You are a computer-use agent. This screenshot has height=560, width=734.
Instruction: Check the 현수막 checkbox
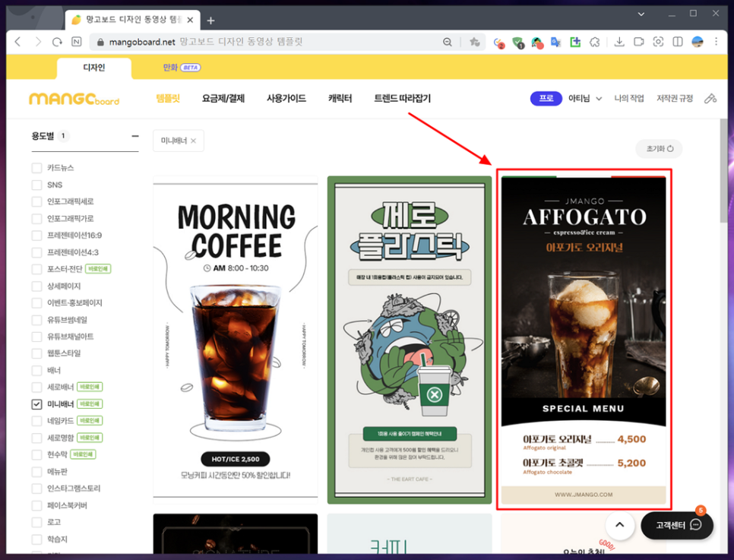pyautogui.click(x=36, y=454)
